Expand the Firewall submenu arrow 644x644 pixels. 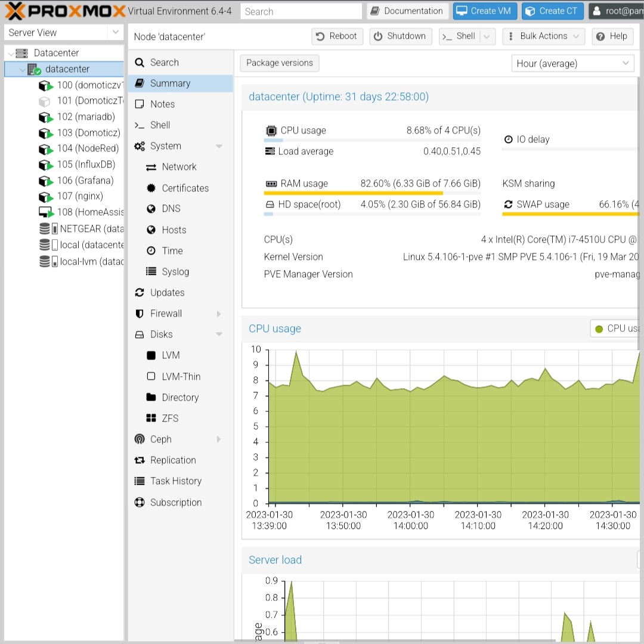tap(219, 314)
